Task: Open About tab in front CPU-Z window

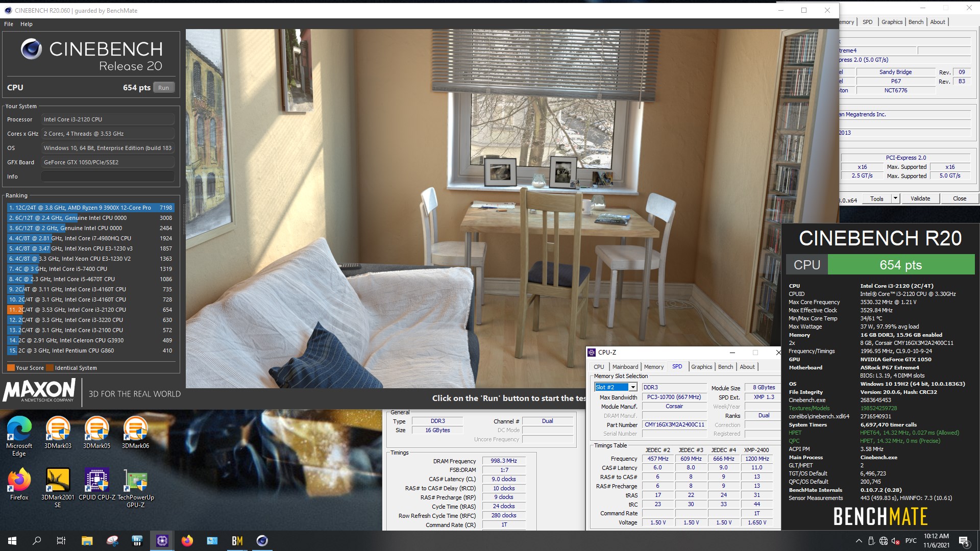Action: coord(747,367)
